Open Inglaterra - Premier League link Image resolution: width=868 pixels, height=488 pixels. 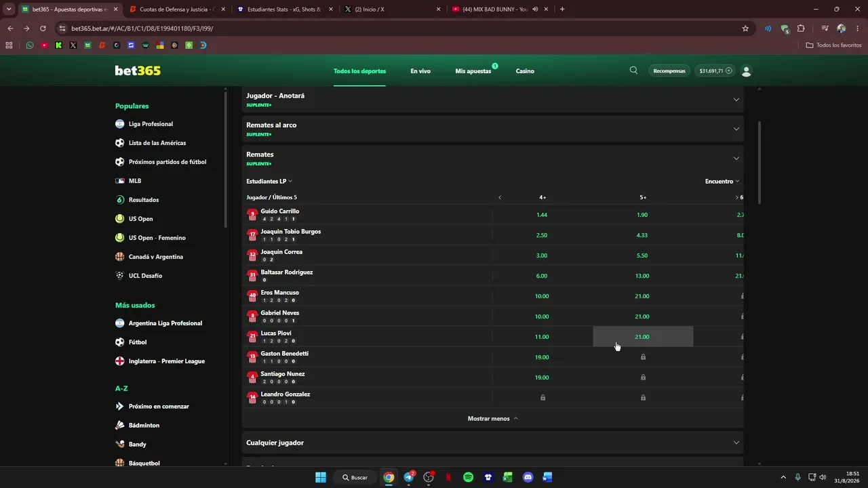coord(167,361)
